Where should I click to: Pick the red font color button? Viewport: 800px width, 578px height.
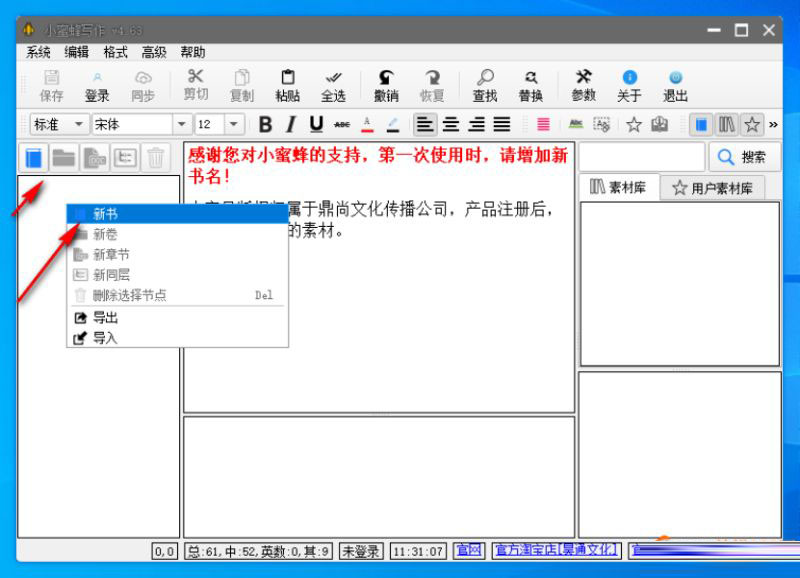[367, 124]
